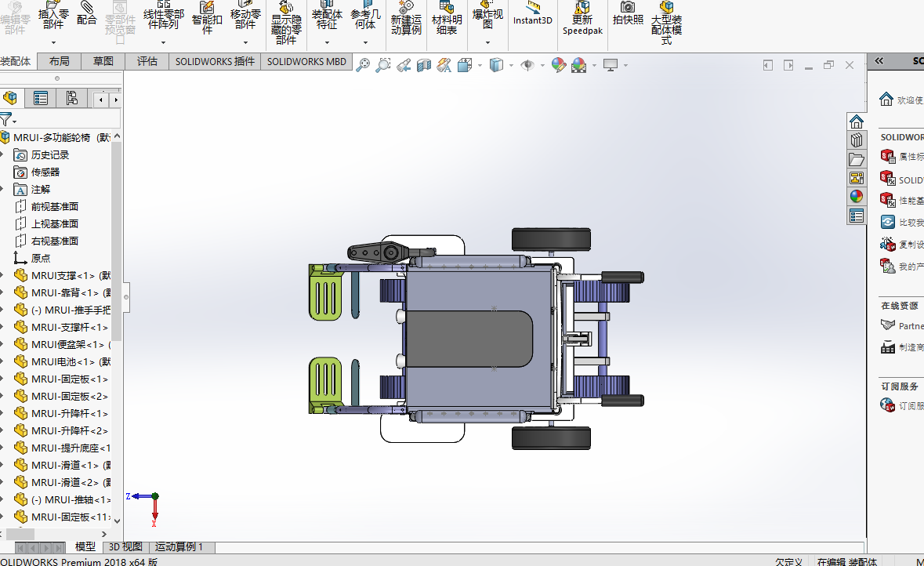Open the Insert Components dropdown arrow

tap(53, 42)
